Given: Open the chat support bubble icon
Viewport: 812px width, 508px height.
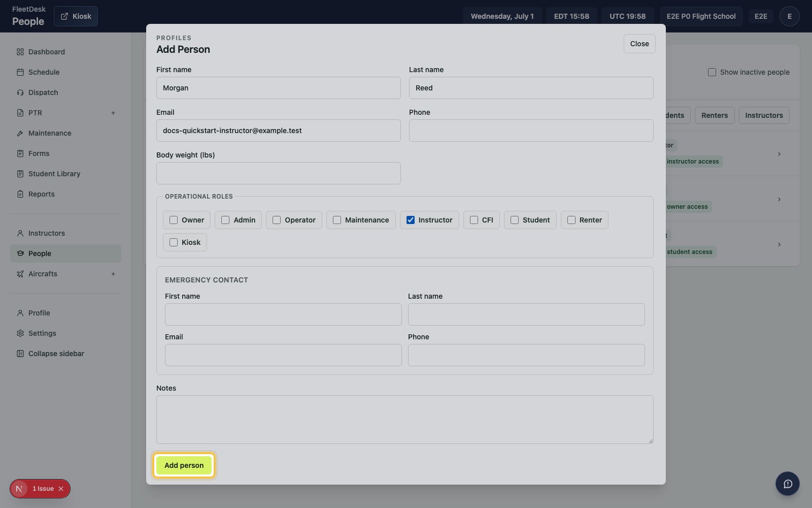Looking at the screenshot, I should tap(788, 484).
